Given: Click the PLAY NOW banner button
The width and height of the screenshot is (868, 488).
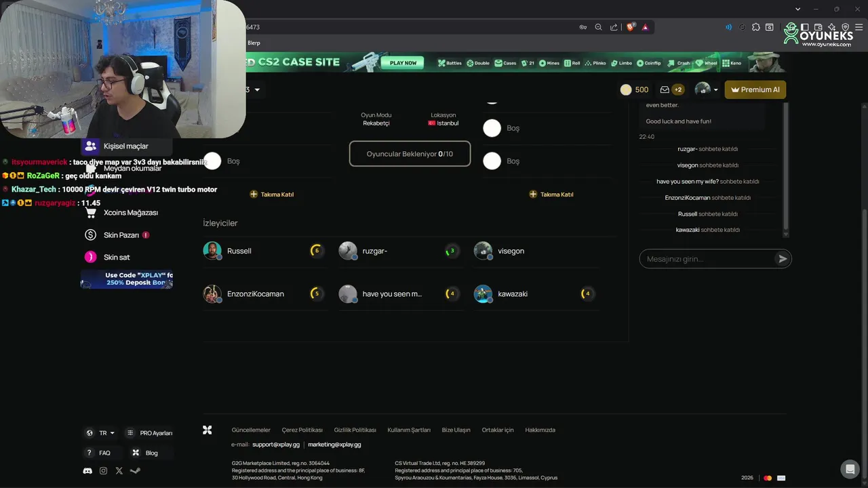Looking at the screenshot, I should 403,63.
